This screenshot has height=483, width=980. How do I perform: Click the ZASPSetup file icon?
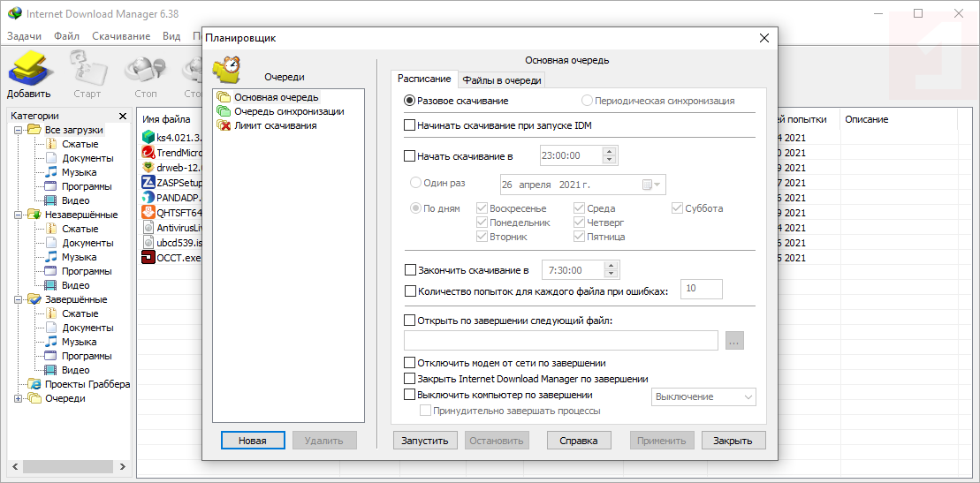click(x=148, y=182)
